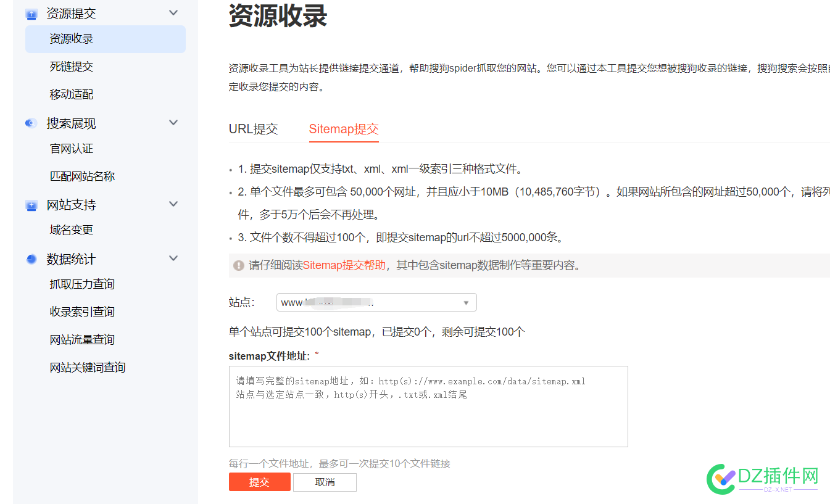
Task: Click the 资源提交 upload icon
Action: (x=31, y=14)
